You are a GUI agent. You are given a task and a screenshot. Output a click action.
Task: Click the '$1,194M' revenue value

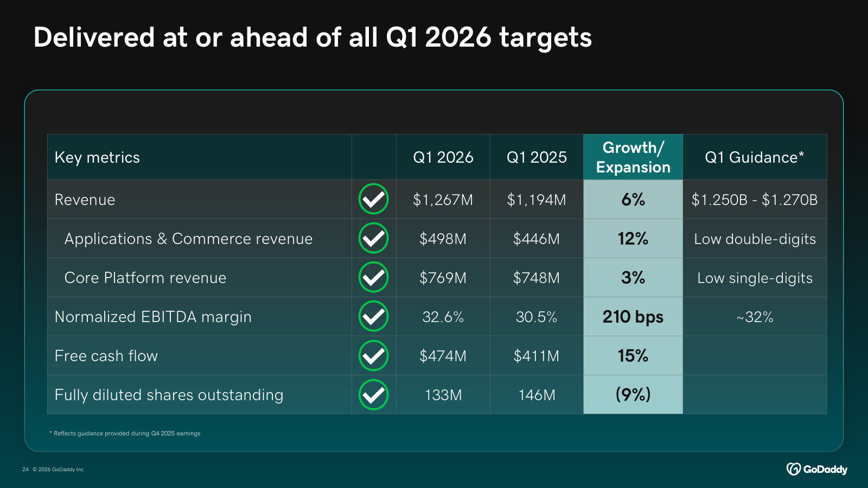tap(537, 200)
